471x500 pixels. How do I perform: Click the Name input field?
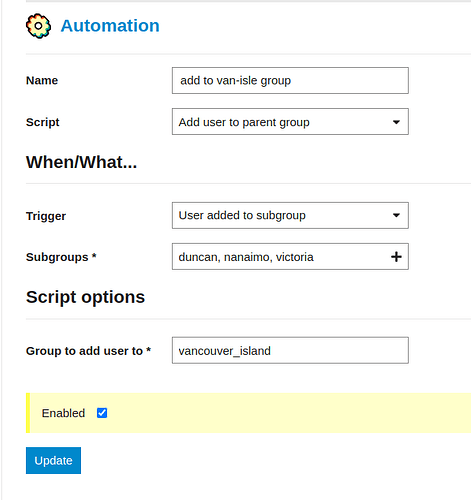click(290, 80)
